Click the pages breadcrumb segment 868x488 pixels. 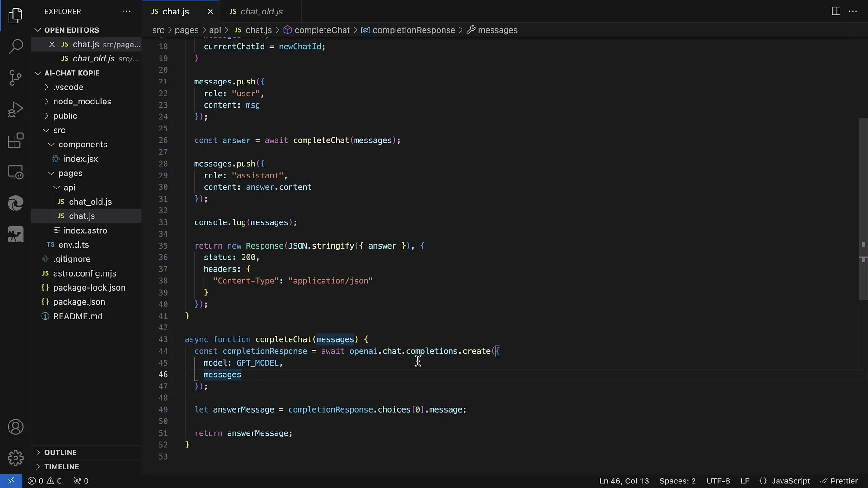187,30
